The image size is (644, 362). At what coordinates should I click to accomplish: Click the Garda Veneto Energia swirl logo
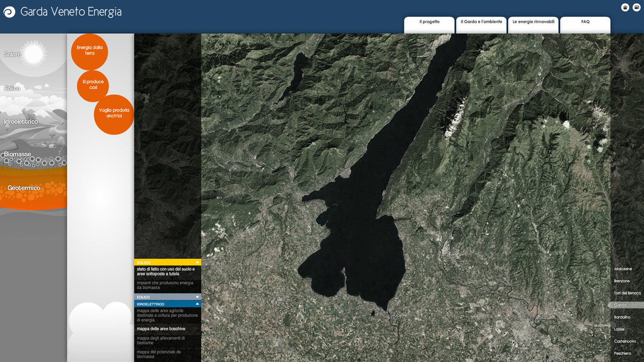(x=9, y=12)
